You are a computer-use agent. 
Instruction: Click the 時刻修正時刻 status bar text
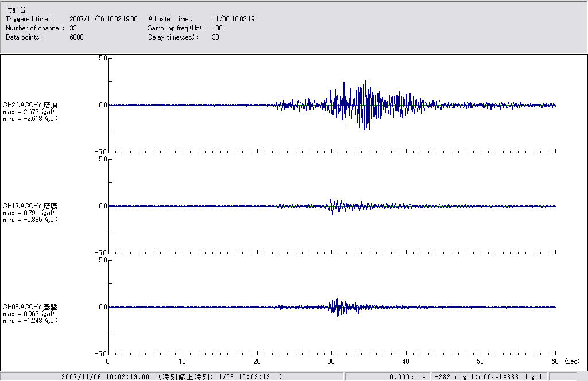(220, 377)
